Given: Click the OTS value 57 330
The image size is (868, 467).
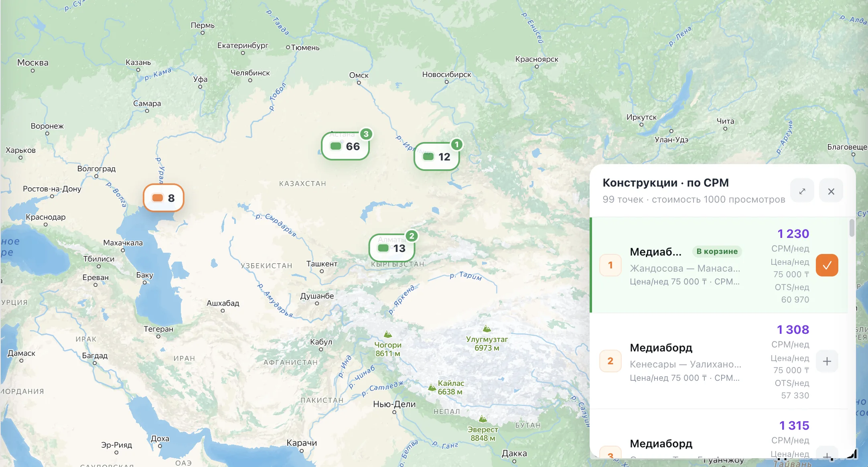Looking at the screenshot, I should point(795,396).
